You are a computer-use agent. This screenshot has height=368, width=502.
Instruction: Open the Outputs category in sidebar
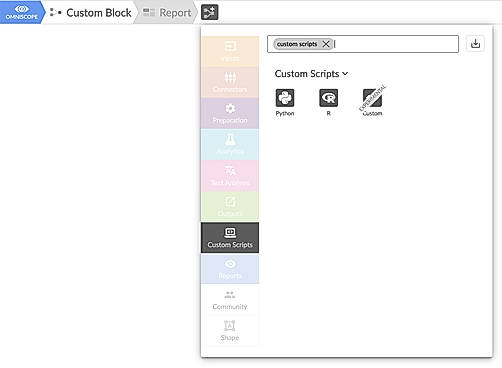coord(230,206)
